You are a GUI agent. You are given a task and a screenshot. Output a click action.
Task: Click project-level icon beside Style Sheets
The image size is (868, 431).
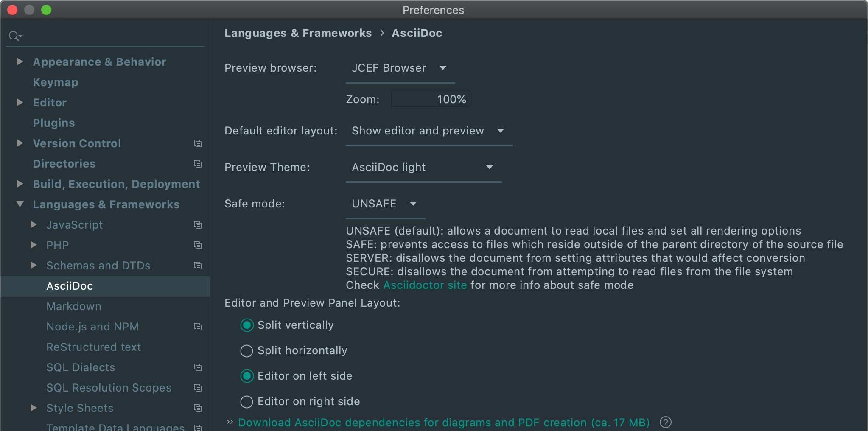pyautogui.click(x=198, y=408)
